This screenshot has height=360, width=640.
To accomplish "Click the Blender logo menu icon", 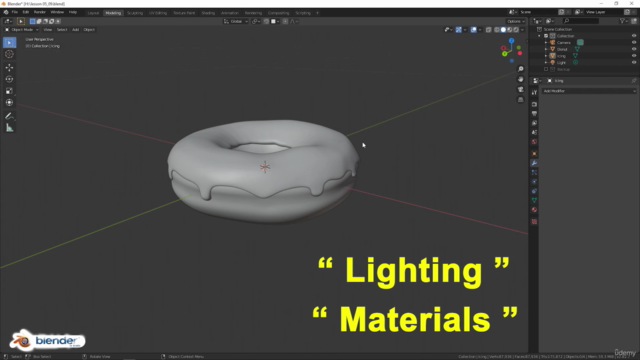I will click(6, 12).
